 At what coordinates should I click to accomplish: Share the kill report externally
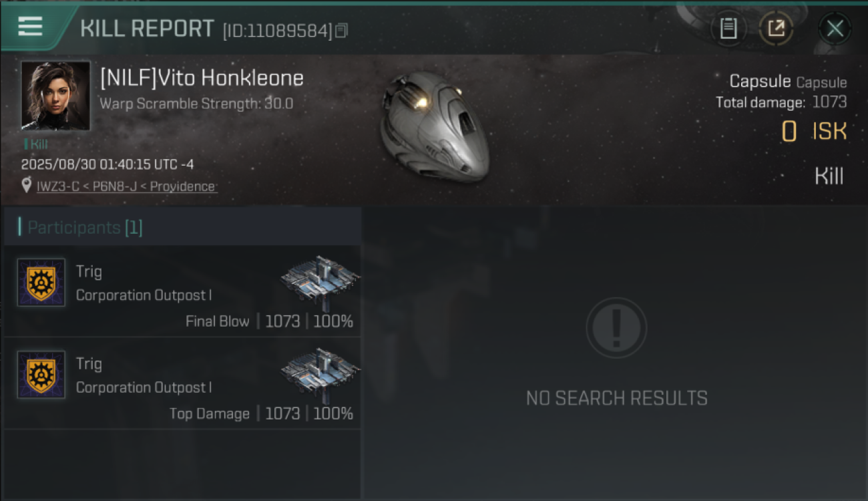point(776,29)
